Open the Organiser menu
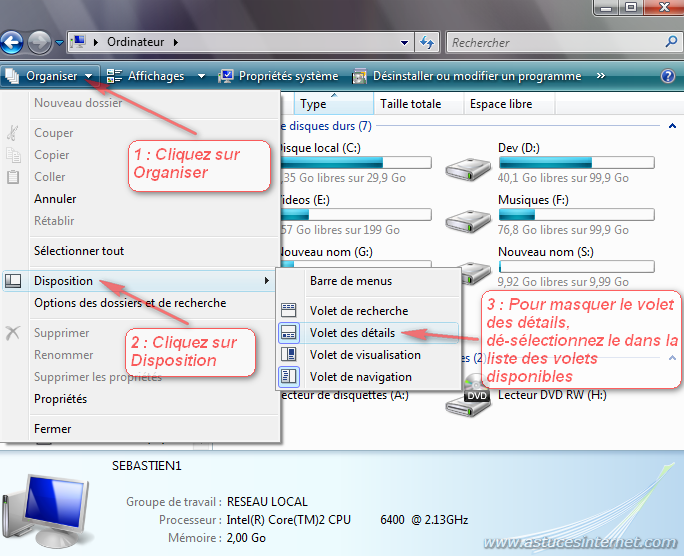 pyautogui.click(x=51, y=76)
